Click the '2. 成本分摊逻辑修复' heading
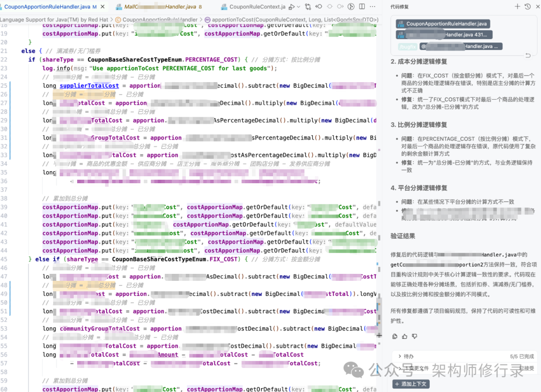The image size is (541, 392). click(418, 62)
